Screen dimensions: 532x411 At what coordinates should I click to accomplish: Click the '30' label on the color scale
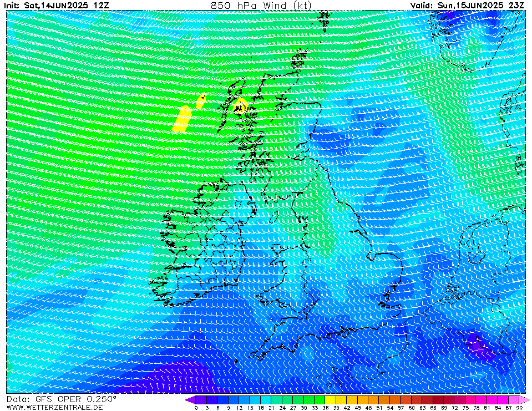click(x=304, y=408)
